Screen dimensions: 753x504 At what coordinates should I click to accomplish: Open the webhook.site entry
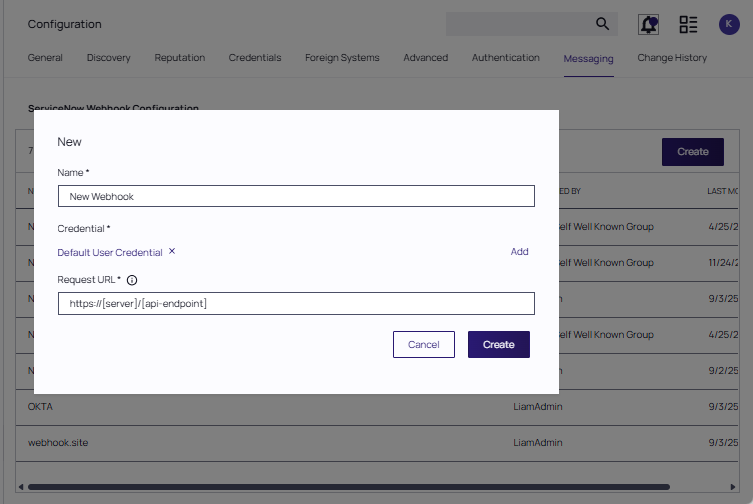coord(58,442)
